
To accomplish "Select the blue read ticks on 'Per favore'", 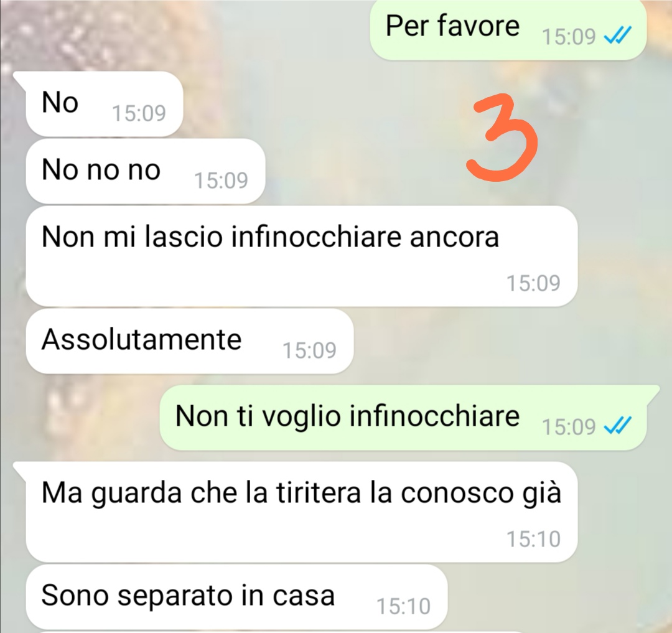I will point(617,35).
